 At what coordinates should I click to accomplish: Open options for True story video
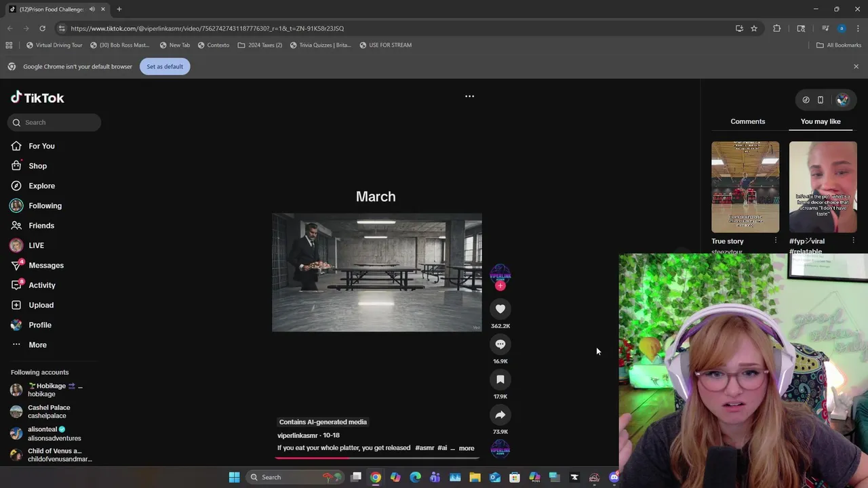776,241
